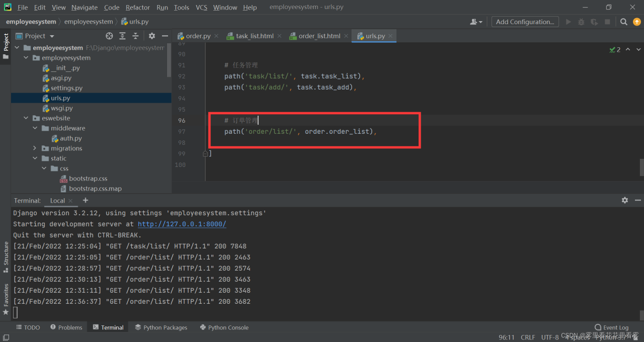Go to previous highlighted problem up arrow

(x=628, y=50)
